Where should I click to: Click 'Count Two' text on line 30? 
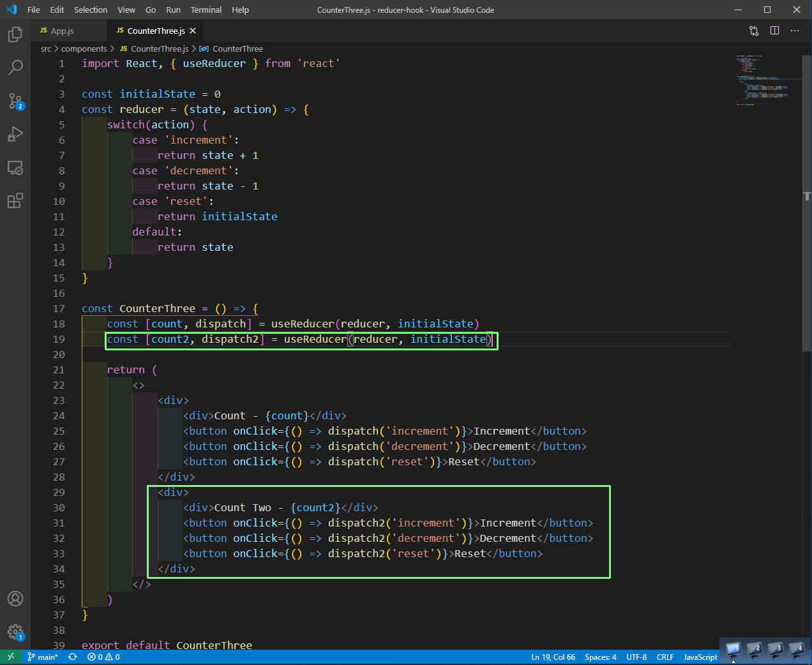[x=243, y=507]
